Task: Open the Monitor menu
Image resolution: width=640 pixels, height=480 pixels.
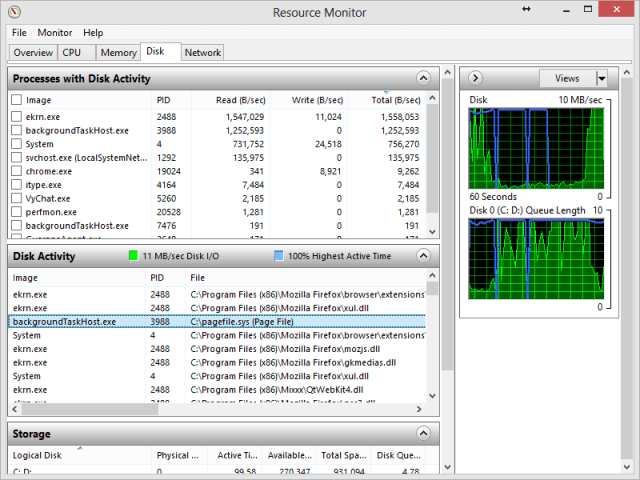Action: (54, 33)
